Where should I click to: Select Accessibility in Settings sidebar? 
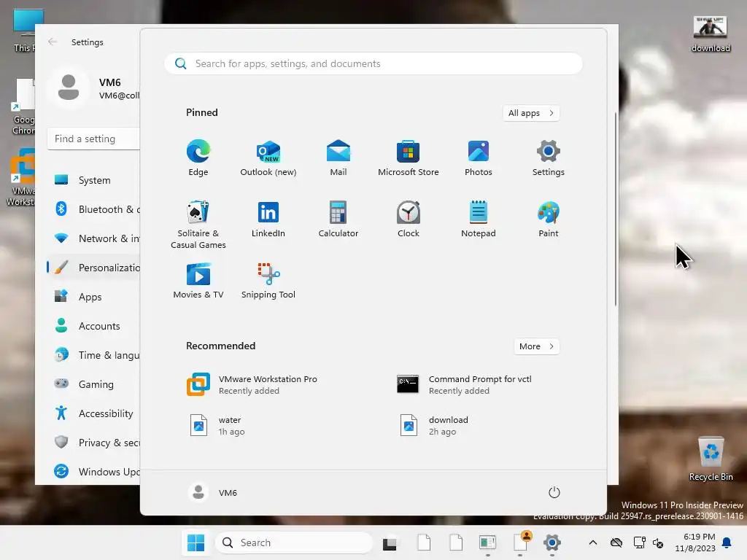(94, 413)
